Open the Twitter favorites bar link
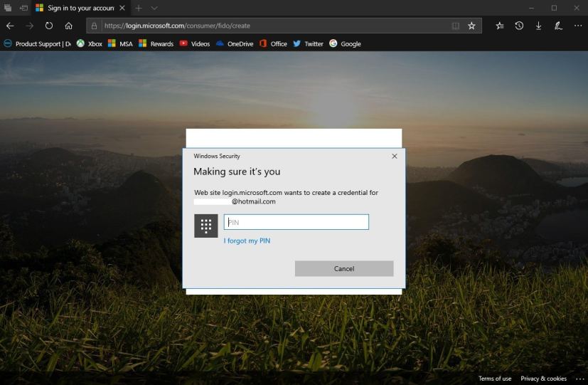Screen dimensions: 588x385 tap(308, 44)
